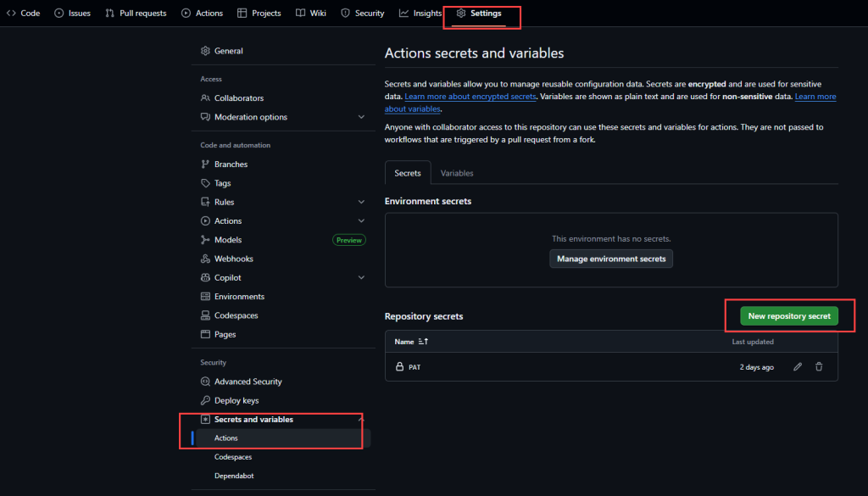The width and height of the screenshot is (868, 496).
Task: Open the Pull requests tab
Action: click(x=136, y=14)
